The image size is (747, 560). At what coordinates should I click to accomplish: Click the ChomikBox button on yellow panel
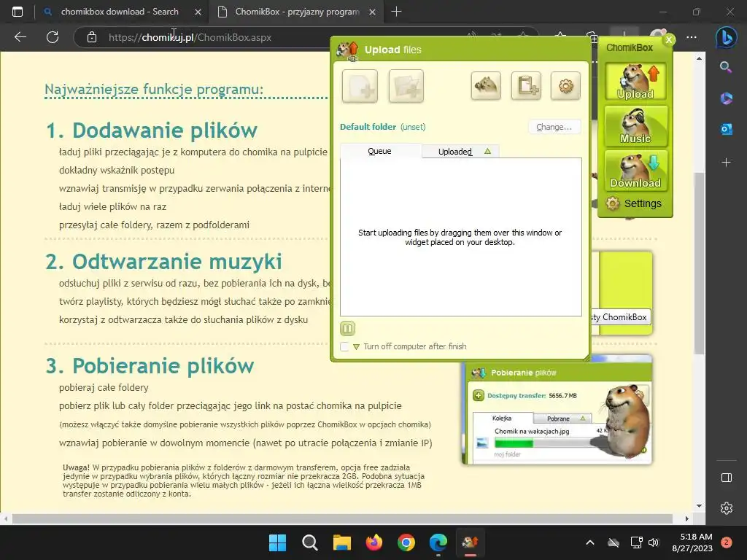click(x=622, y=317)
